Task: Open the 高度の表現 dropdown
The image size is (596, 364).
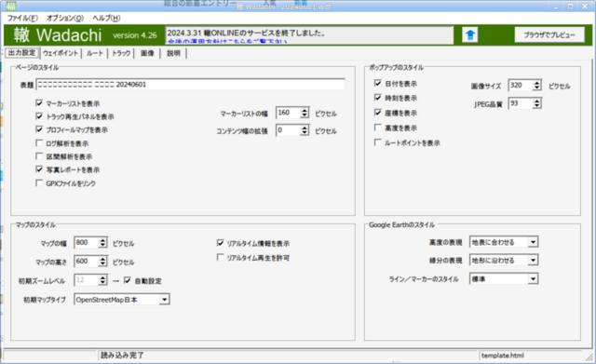Action: tap(533, 242)
